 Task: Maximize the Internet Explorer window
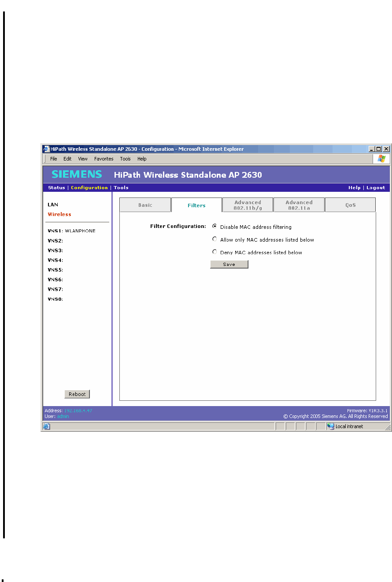point(379,149)
